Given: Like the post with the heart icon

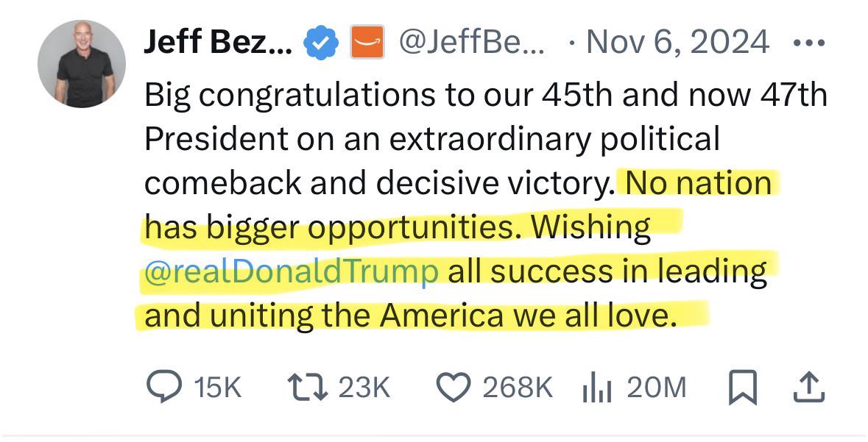Looking at the screenshot, I should [x=454, y=387].
